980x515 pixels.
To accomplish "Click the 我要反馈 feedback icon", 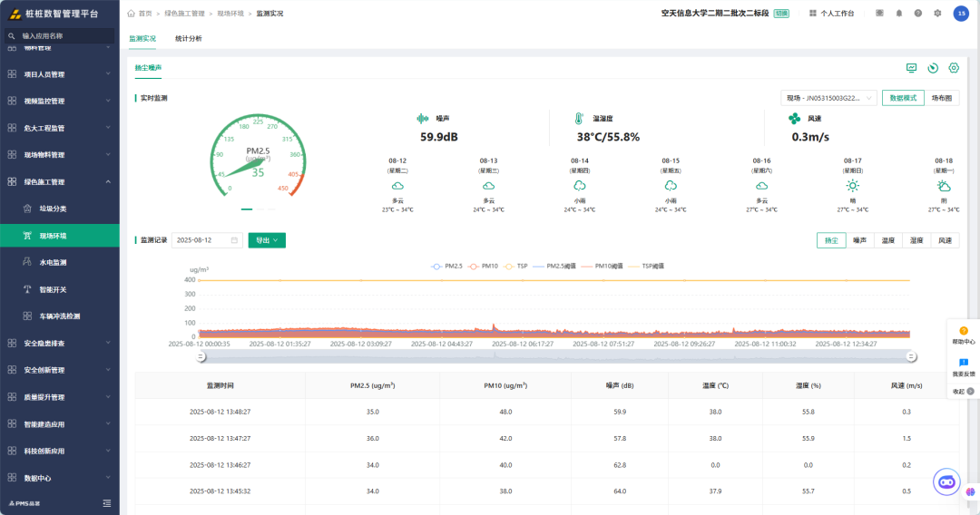I will 963,363.
